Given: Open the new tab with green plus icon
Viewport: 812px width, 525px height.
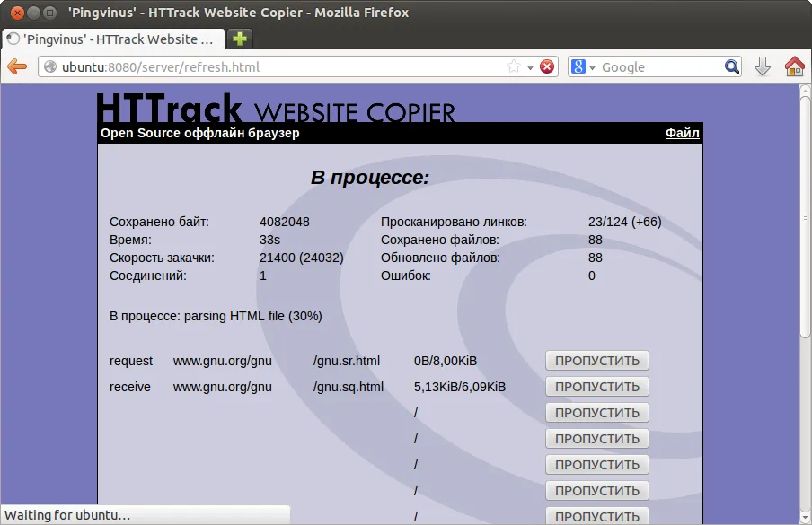Looking at the screenshot, I should pos(239,39).
